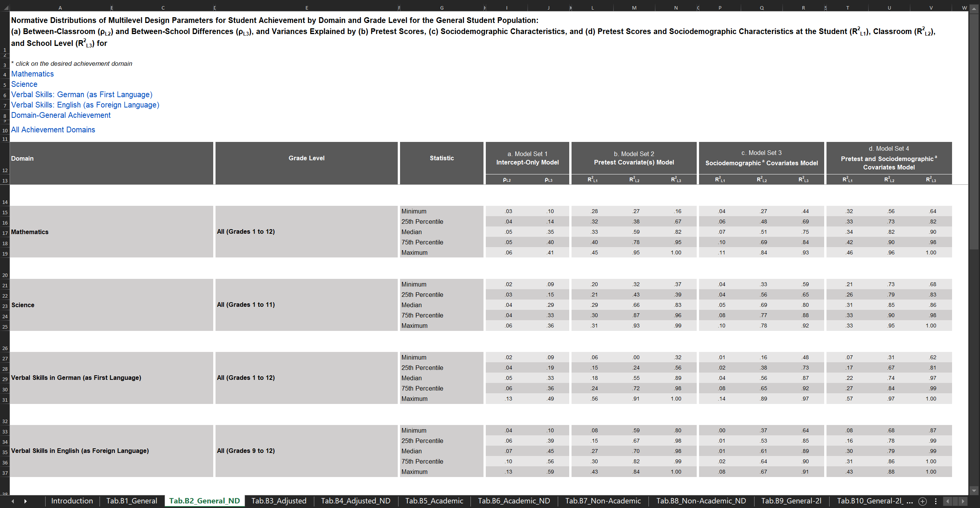980x508 pixels.
Task: Show the hidden sheet tabs via the ellipsis
Action: [910, 501]
